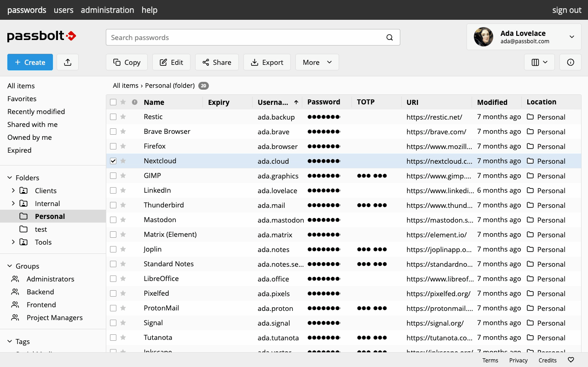Star the Restic entry as favorite

(x=123, y=117)
